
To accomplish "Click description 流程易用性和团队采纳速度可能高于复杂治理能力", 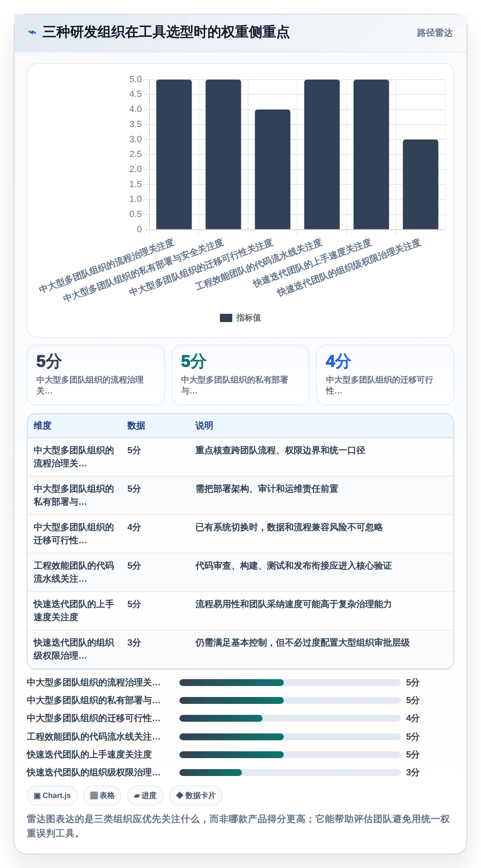I will coord(294,604).
